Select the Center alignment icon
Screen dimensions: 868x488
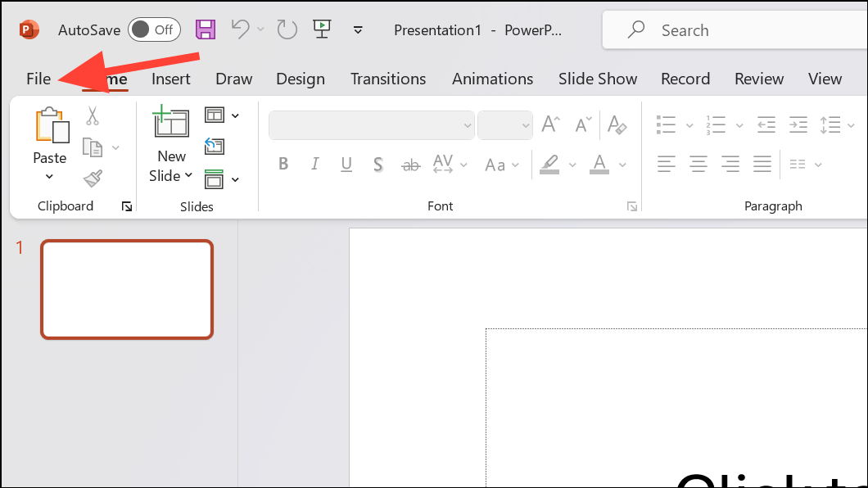[698, 164]
